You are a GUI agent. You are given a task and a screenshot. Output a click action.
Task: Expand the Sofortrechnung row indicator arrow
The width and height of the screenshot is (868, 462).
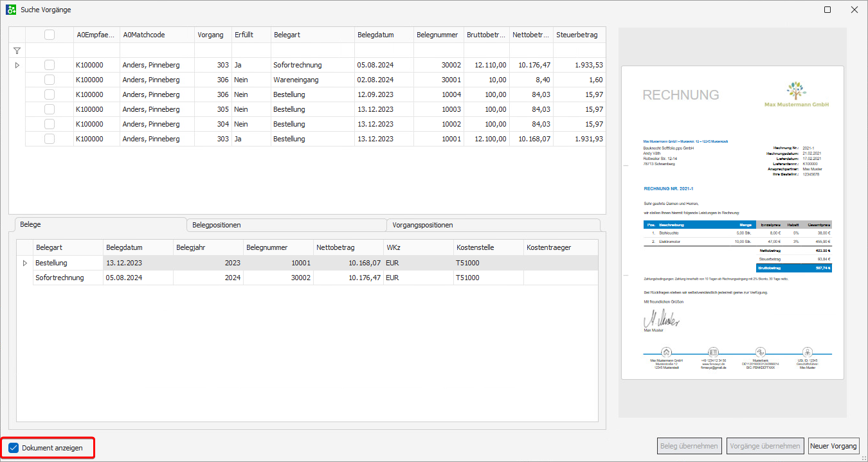click(17, 65)
